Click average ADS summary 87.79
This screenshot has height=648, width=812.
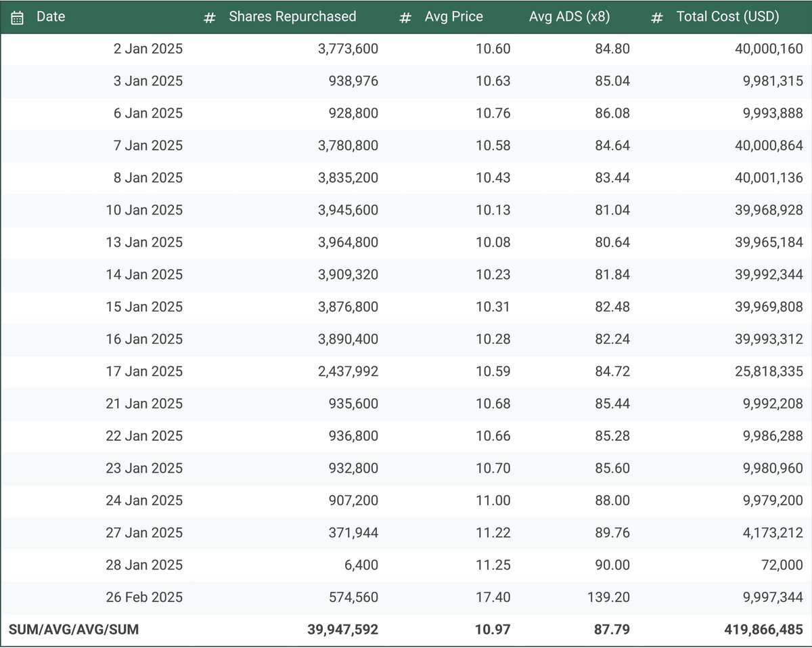coord(612,630)
